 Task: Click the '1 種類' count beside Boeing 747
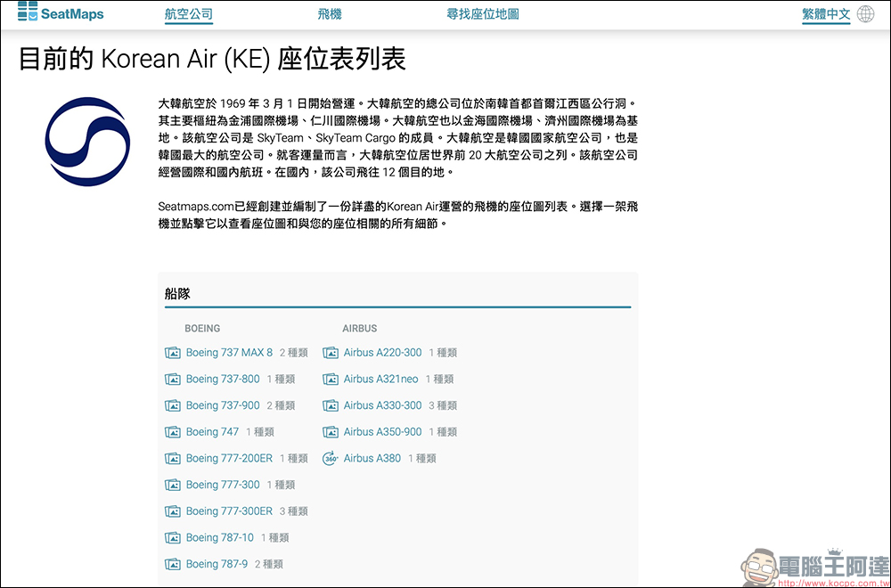(260, 432)
